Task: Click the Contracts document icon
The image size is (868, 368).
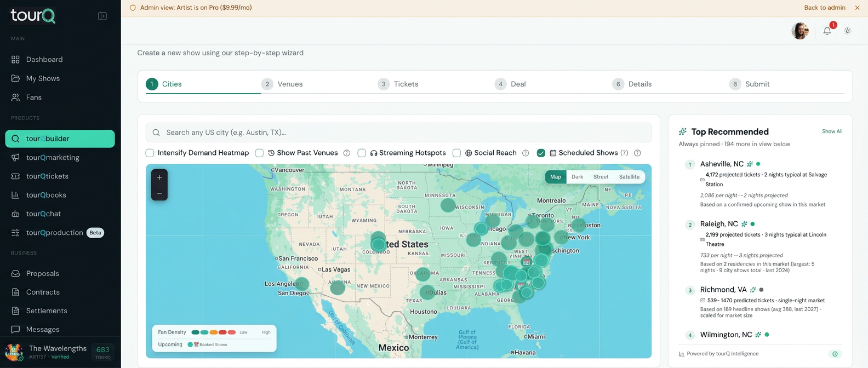Action: click(x=15, y=292)
